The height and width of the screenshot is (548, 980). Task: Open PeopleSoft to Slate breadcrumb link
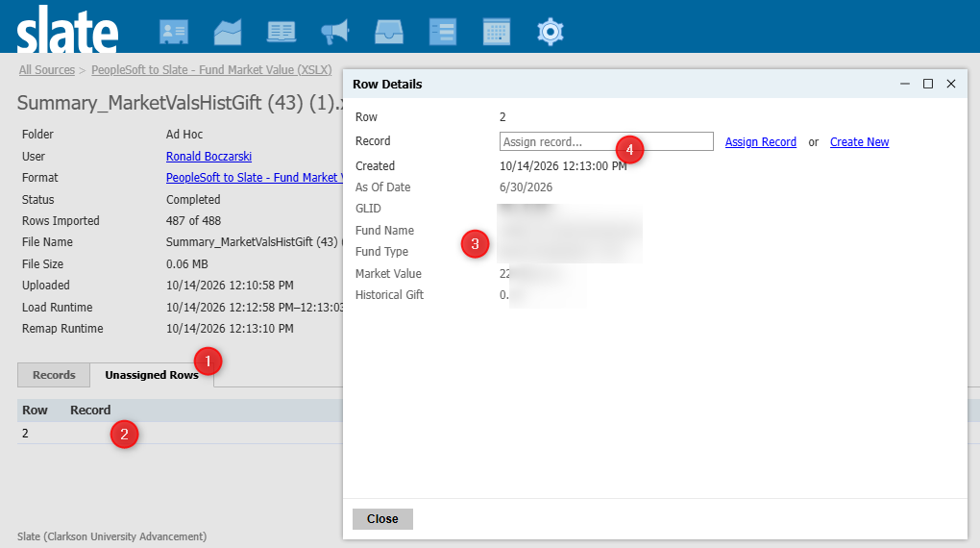pos(212,70)
